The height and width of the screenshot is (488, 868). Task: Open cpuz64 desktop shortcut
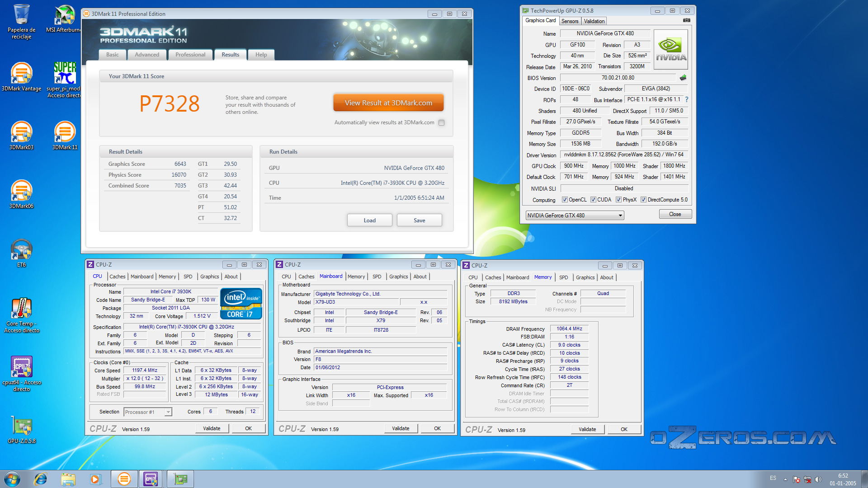coord(21,374)
